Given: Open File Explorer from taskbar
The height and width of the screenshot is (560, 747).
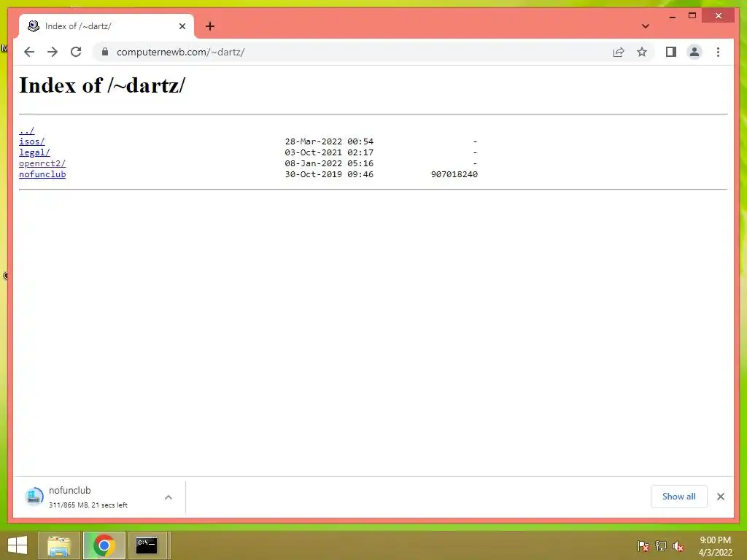Looking at the screenshot, I should tap(59, 545).
